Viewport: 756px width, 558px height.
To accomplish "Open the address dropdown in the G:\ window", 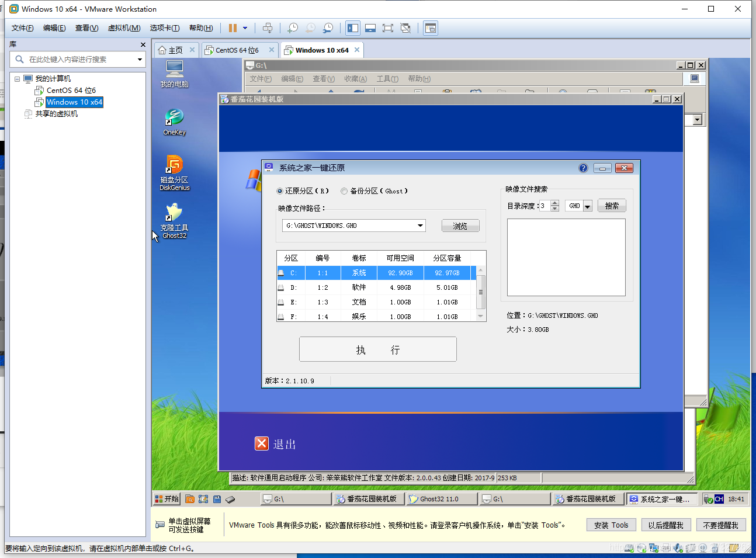I will coord(697,120).
